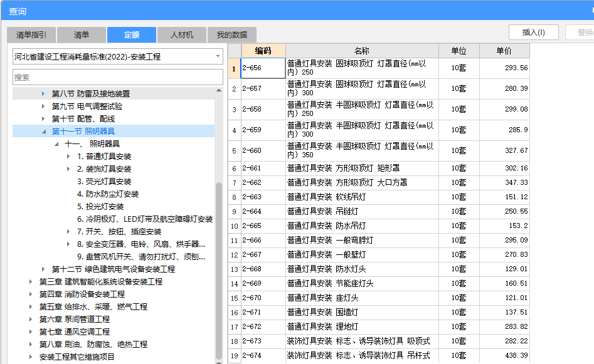The image size is (594, 364).
Task: Select 普通灯具安装 节能座灯头 row
Action: (378, 283)
